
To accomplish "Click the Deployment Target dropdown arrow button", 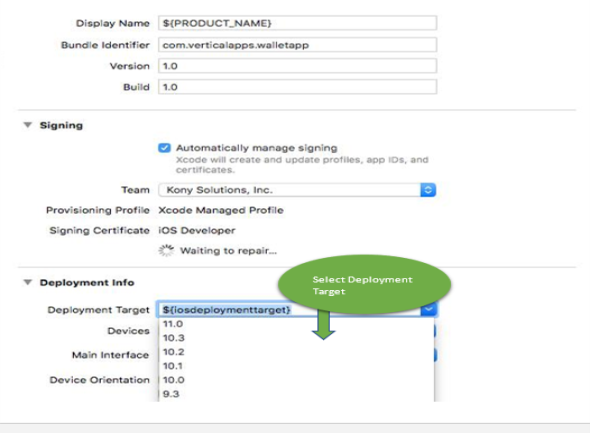I will 429,310.
